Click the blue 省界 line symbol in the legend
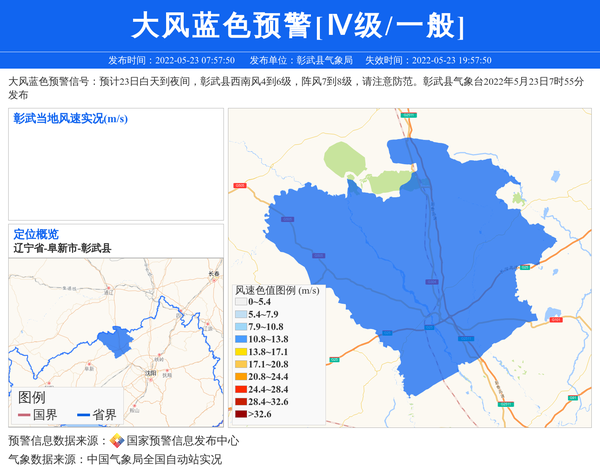600x471 pixels. point(82,414)
